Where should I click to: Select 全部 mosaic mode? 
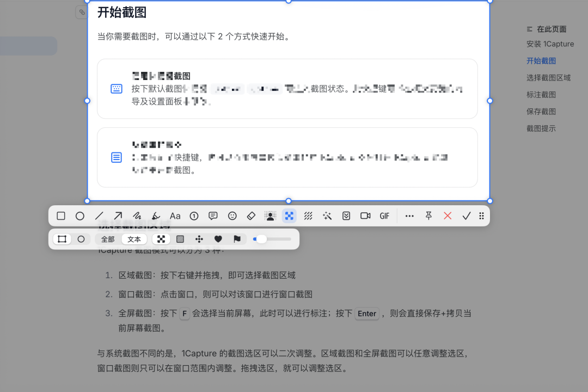[x=108, y=240]
